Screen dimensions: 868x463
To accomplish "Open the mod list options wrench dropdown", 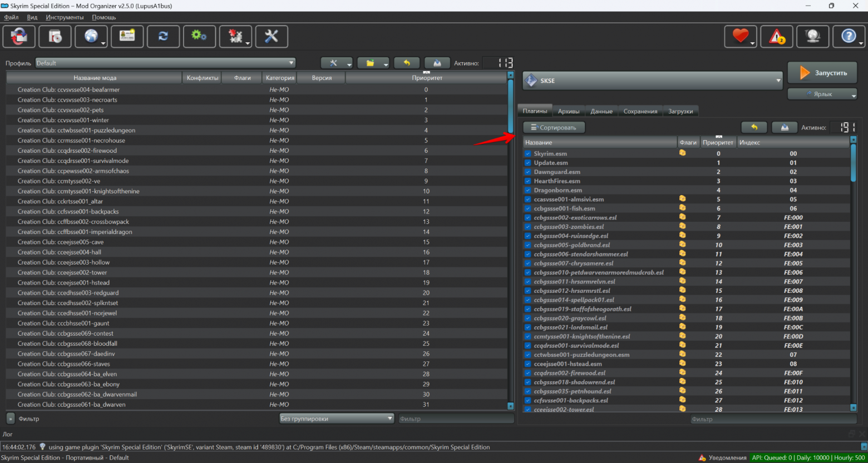I will [x=337, y=63].
